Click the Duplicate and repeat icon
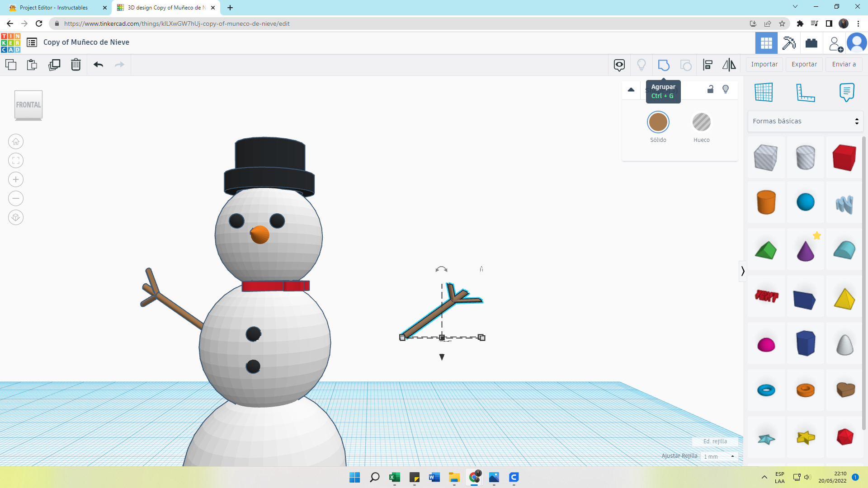Image resolution: width=868 pixels, height=488 pixels. click(54, 65)
